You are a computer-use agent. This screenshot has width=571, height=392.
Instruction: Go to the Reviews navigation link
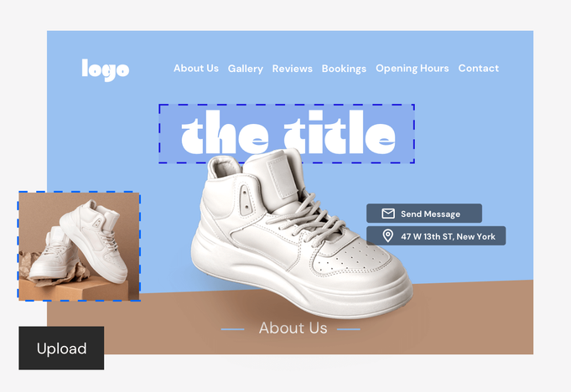point(292,69)
